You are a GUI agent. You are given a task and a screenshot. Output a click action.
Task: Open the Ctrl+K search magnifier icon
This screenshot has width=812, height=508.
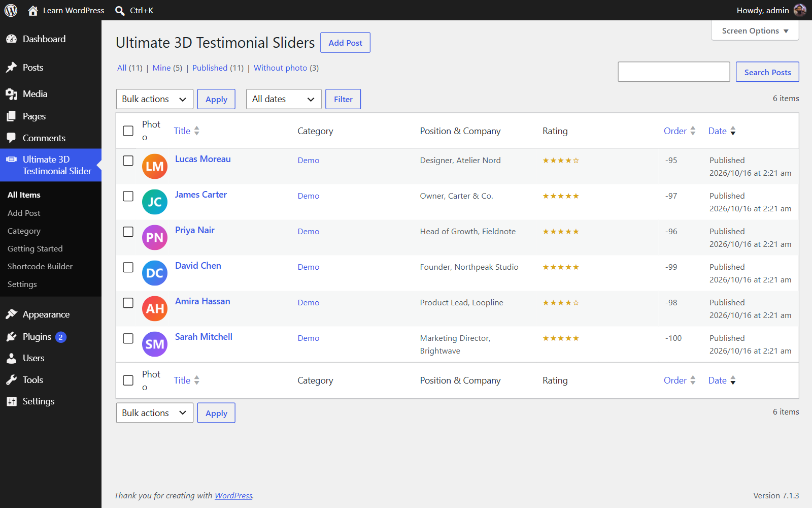click(120, 11)
